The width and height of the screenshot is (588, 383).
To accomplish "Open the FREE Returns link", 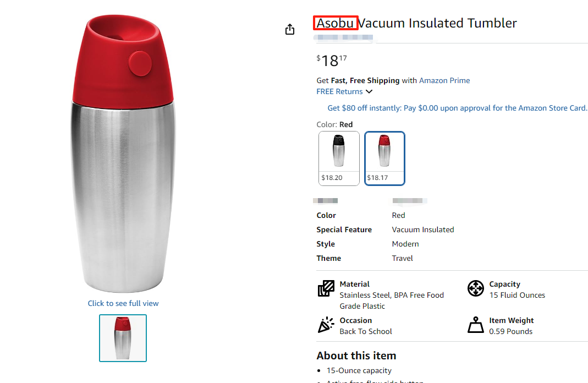I will 339,92.
